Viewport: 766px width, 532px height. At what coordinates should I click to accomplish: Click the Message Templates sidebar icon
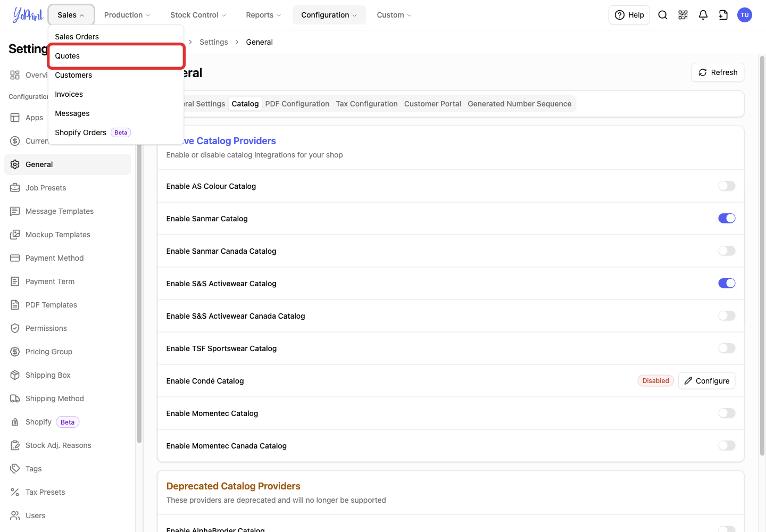coord(15,211)
